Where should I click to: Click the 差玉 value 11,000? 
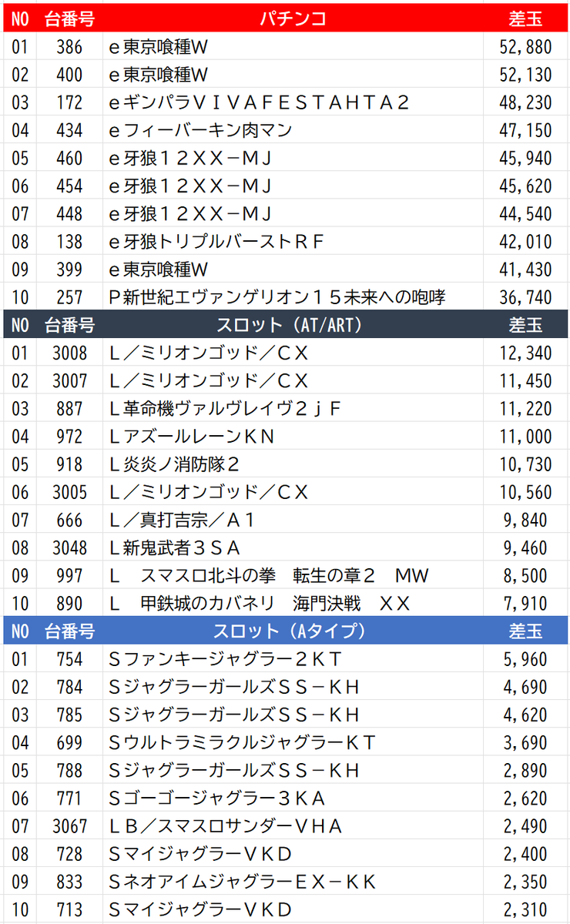tap(526, 436)
